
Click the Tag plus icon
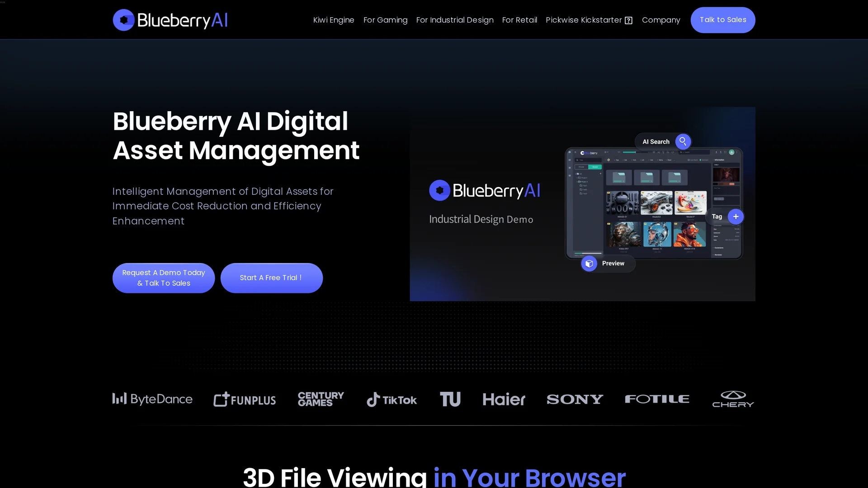(x=736, y=216)
